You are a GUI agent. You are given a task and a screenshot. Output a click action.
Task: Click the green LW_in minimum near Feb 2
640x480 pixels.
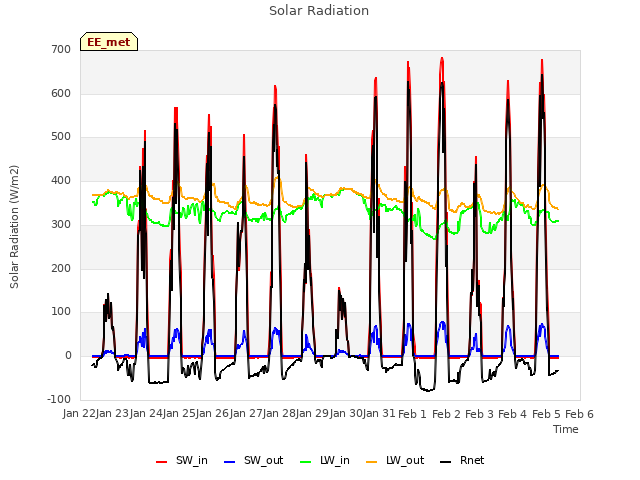[x=435, y=239]
